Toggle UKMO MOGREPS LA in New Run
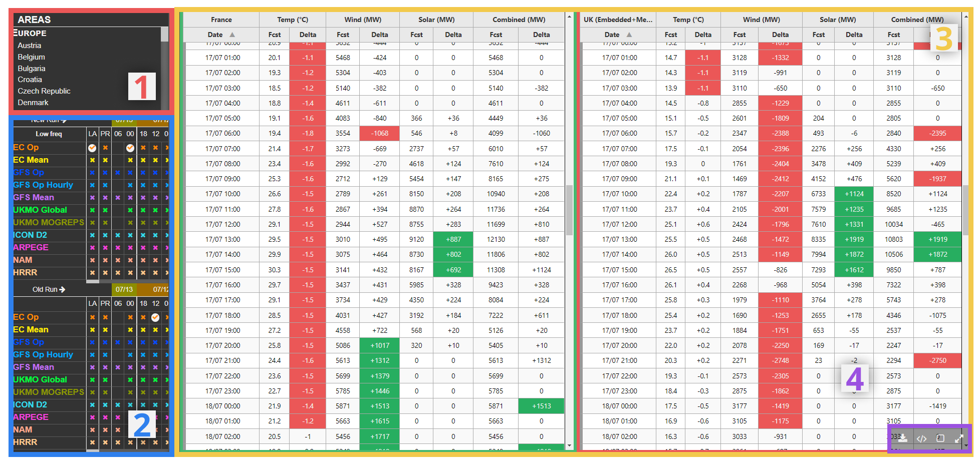 (x=92, y=223)
